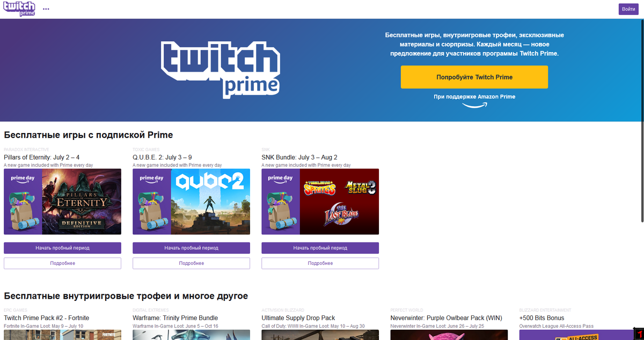
Task: Click Бесплатные внутриигровые трофеи heading
Action: pos(126,295)
